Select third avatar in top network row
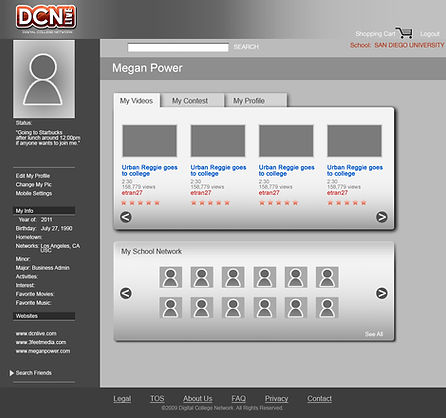The image size is (446, 418). pos(233,277)
